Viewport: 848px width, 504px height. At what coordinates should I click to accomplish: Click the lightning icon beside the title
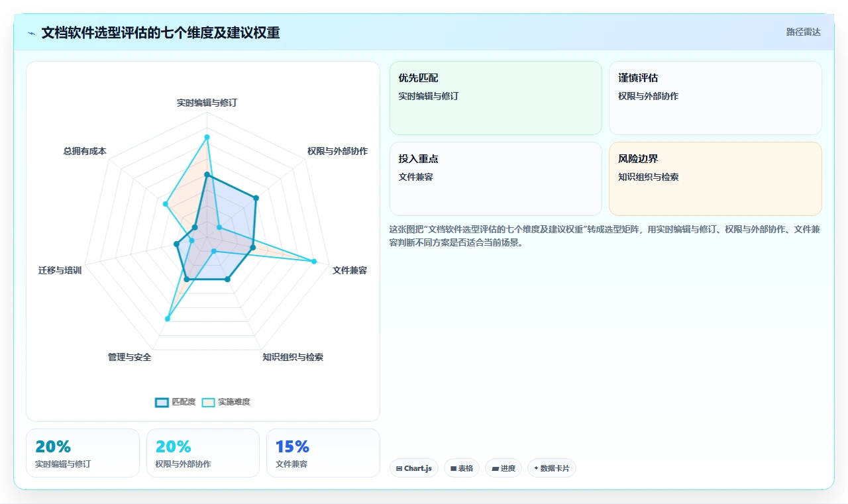pos(32,32)
